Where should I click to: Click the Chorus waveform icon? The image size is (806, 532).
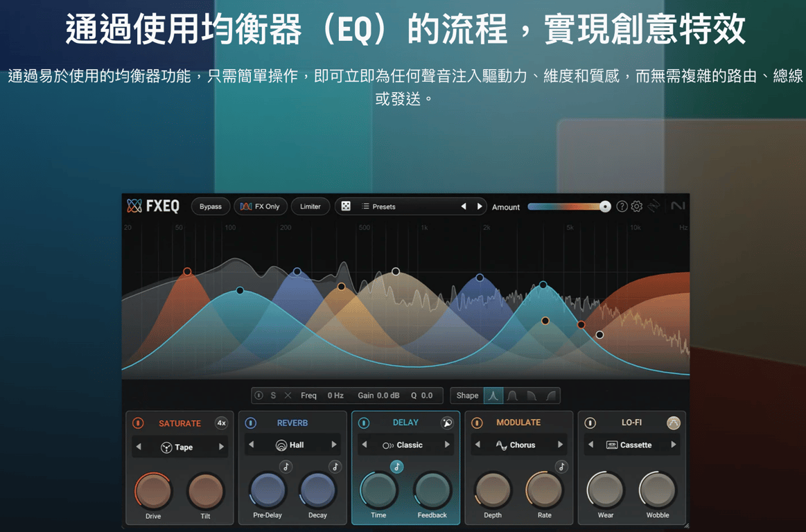[501, 445]
